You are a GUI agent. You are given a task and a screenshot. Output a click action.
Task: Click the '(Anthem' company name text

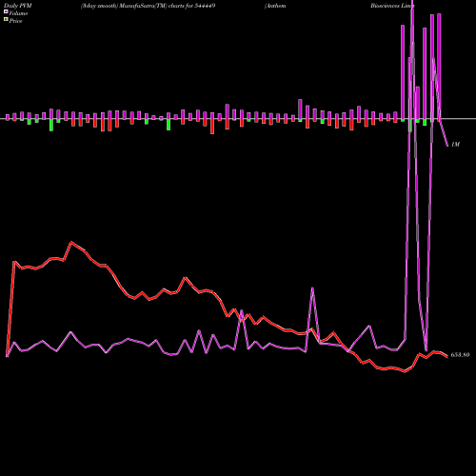pyautogui.click(x=275, y=6)
